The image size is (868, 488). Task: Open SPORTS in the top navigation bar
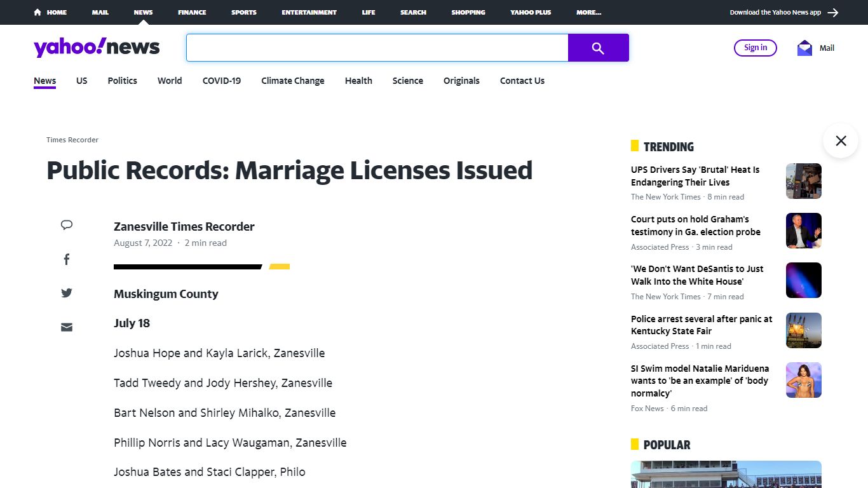click(x=244, y=12)
